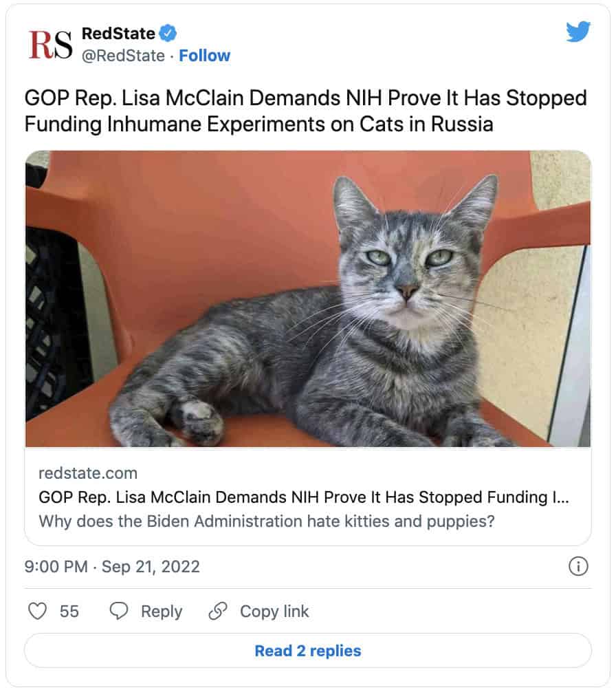Screen dimensions: 616x692
Task: Open Read 2 replies
Action: point(308,651)
